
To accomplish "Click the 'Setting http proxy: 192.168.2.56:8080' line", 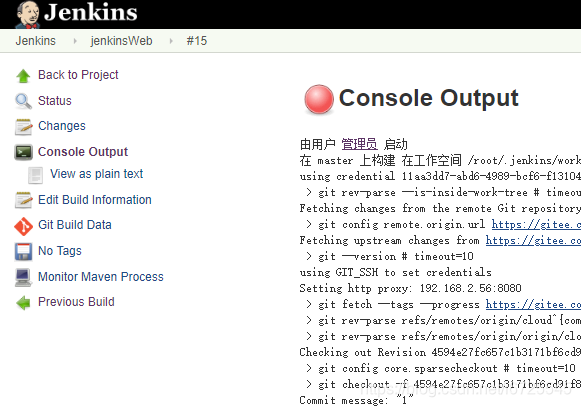I will [x=410, y=288].
